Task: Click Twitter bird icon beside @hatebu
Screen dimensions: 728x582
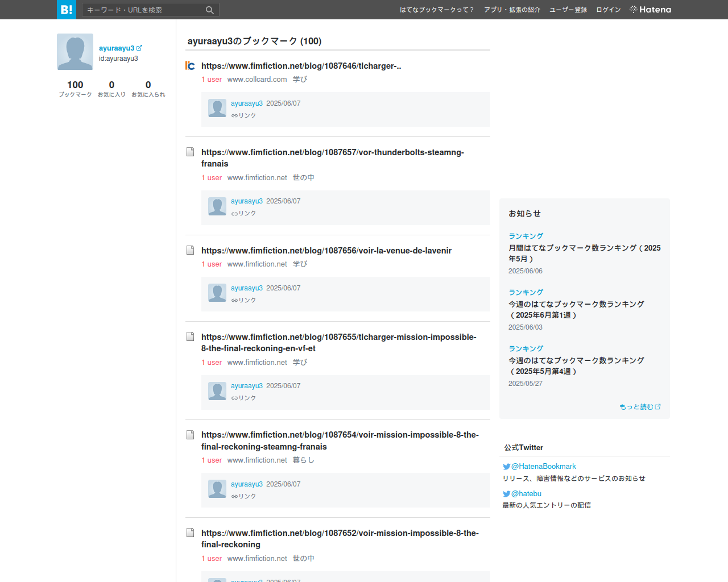Action: click(x=506, y=494)
